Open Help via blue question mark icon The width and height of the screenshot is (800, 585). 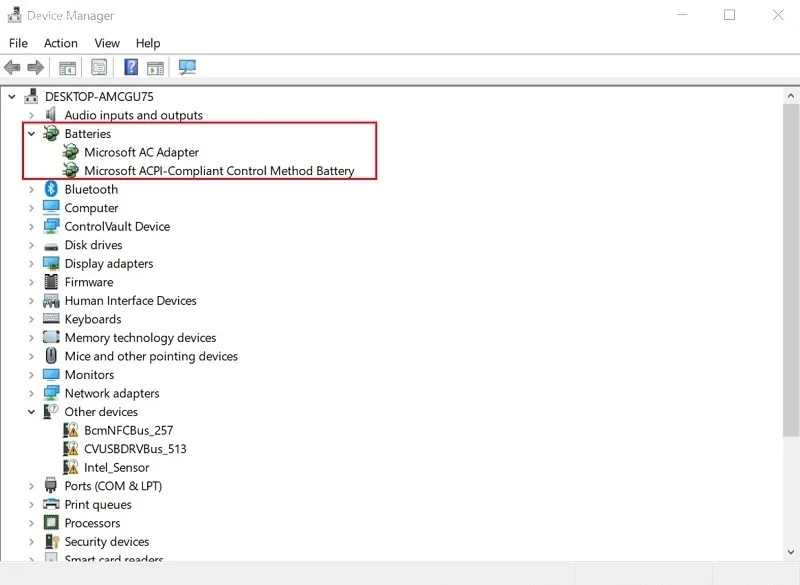(x=131, y=68)
